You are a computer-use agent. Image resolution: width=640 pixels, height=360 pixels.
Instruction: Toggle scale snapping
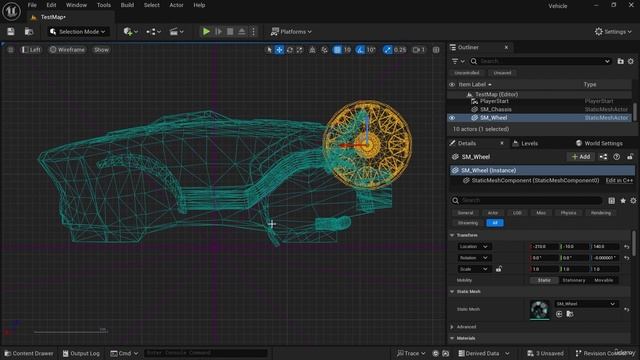[x=387, y=50]
